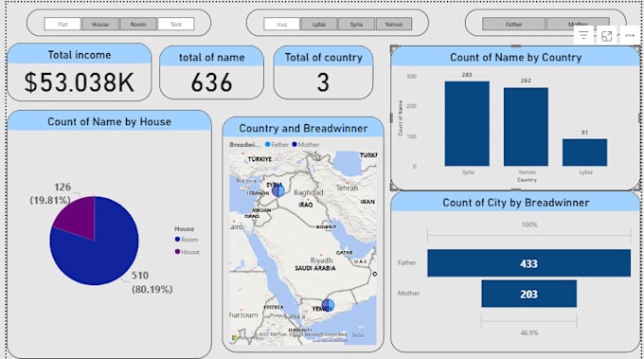Open More options ellipsis on the chart visual
Image resolution: width=644 pixels, height=359 pixels.
pos(630,36)
